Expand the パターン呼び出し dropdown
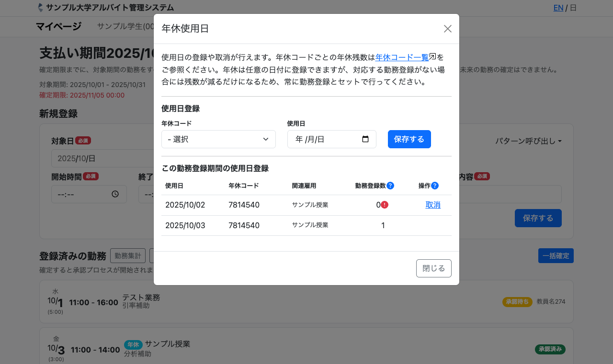This screenshot has width=613, height=364. click(528, 141)
